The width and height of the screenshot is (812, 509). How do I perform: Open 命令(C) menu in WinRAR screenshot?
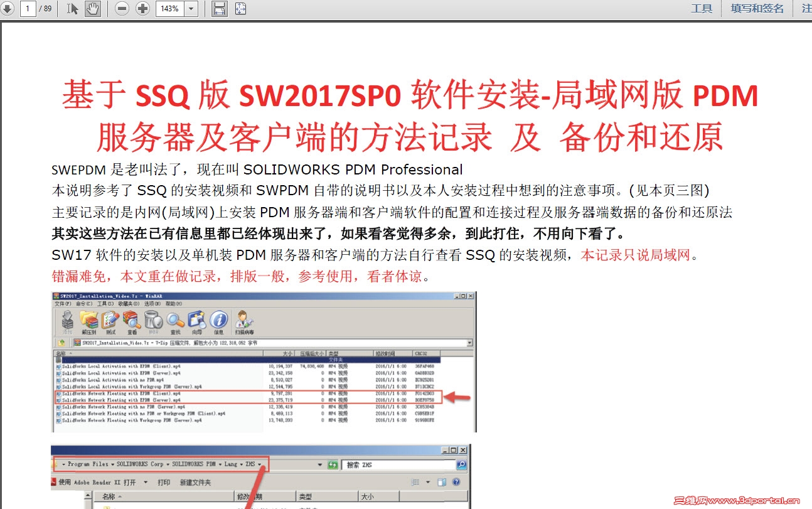[85, 304]
